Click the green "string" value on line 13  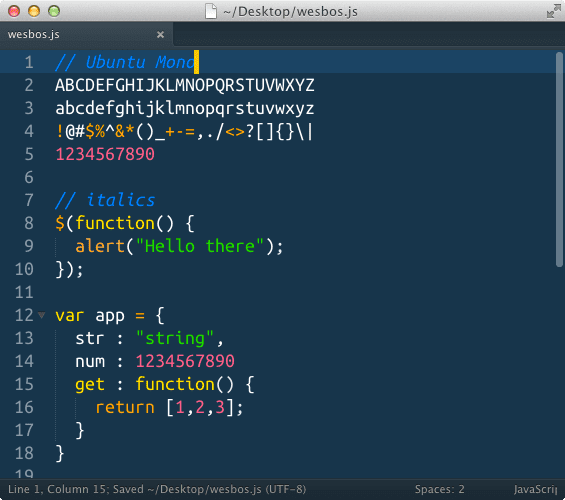point(175,339)
